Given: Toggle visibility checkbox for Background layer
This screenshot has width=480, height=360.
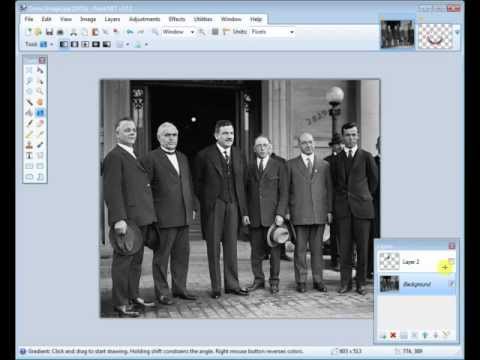Looking at the screenshot, I should [451, 284].
